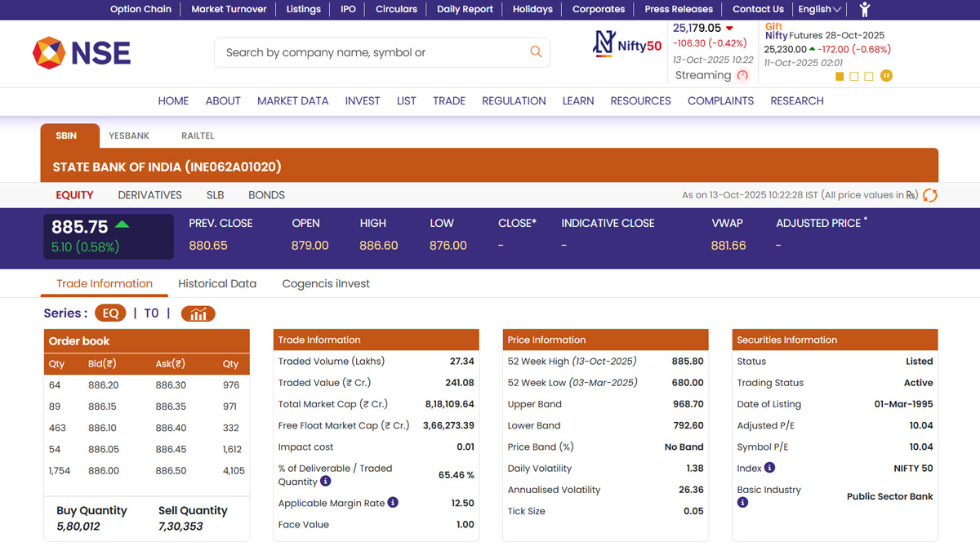
Task: Click the NSE logo
Action: pos(82,53)
